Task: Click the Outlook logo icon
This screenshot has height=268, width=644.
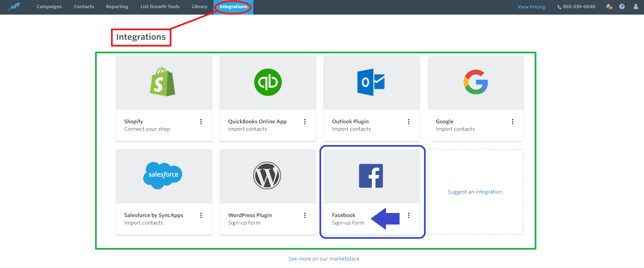Action: [x=371, y=82]
